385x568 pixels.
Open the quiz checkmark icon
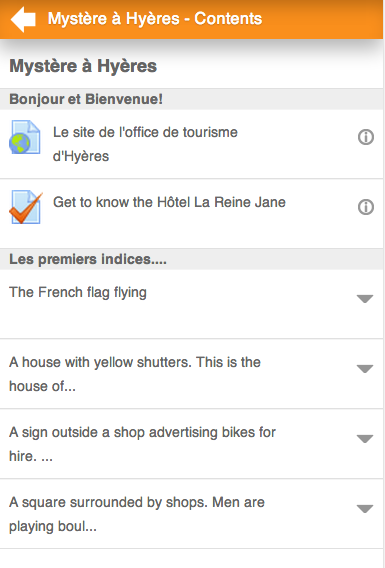click(25, 207)
